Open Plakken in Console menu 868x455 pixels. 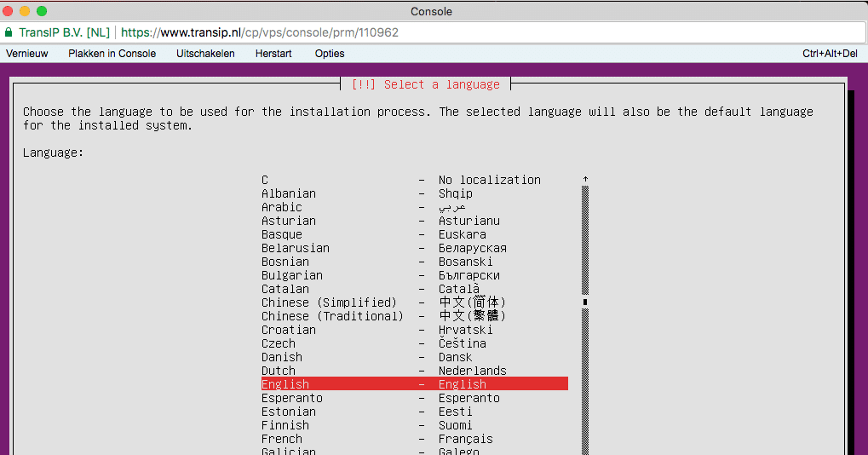tap(112, 54)
